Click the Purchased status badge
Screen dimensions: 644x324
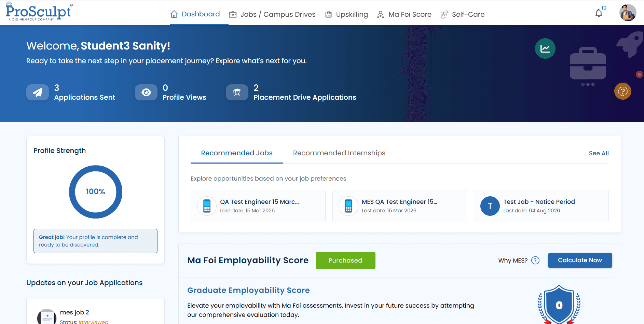(x=345, y=260)
